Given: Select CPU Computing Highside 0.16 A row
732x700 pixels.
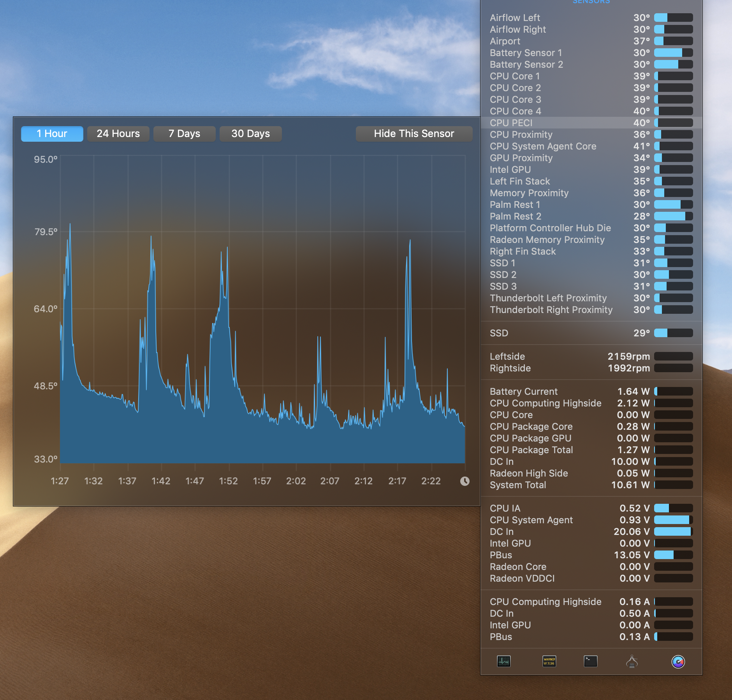Looking at the screenshot, I should [x=591, y=602].
